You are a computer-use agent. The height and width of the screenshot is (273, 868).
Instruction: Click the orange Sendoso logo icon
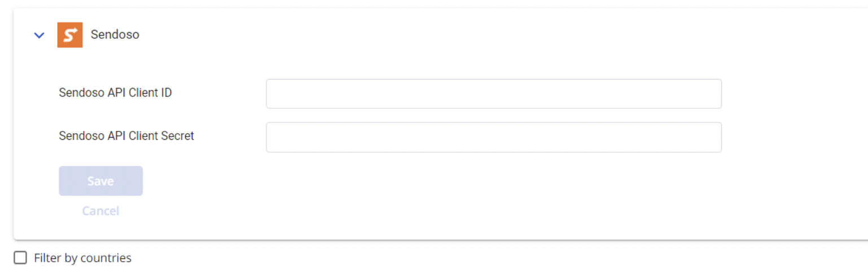[70, 35]
